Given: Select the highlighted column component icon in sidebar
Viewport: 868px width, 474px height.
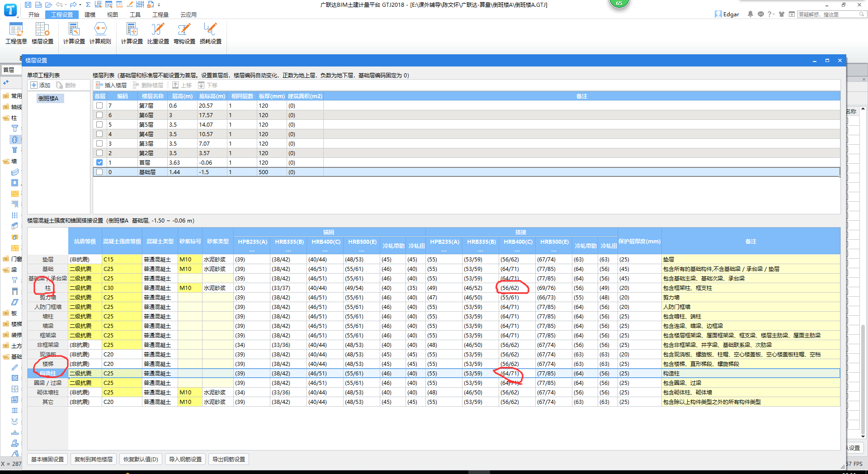Looking at the screenshot, I should [x=15, y=139].
